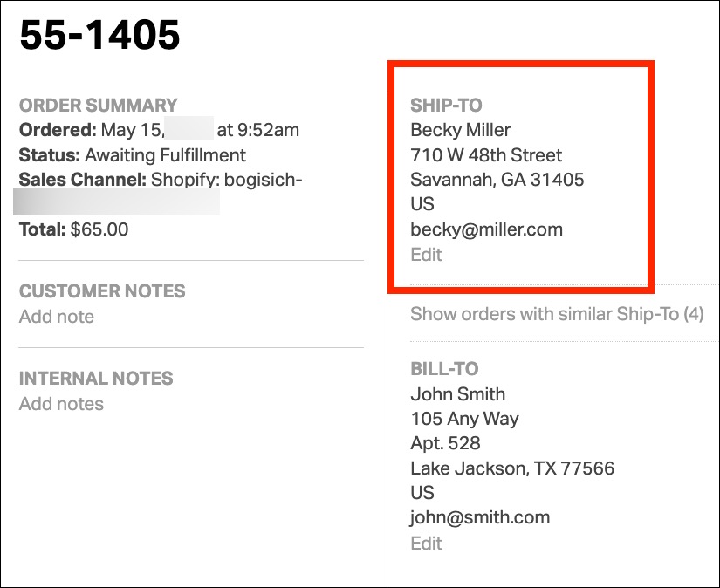The image size is (720, 588).
Task: Click Edit under the Bill-To address
Action: [x=426, y=543]
